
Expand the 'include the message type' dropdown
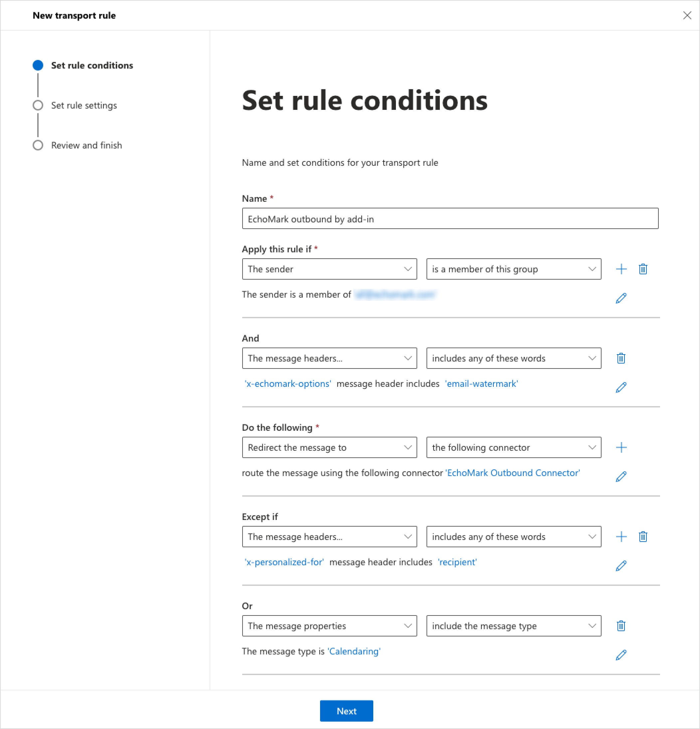(513, 625)
